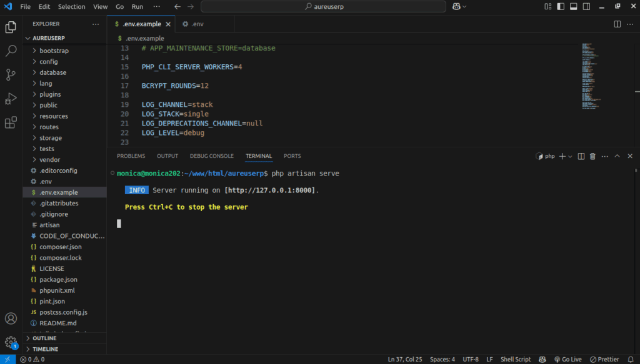Open Source Control view
The image size is (640, 364).
(x=11, y=74)
